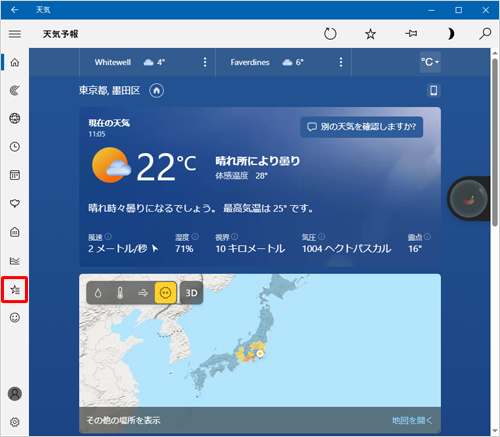
Task: Refresh the weather forecast
Action: coord(330,34)
